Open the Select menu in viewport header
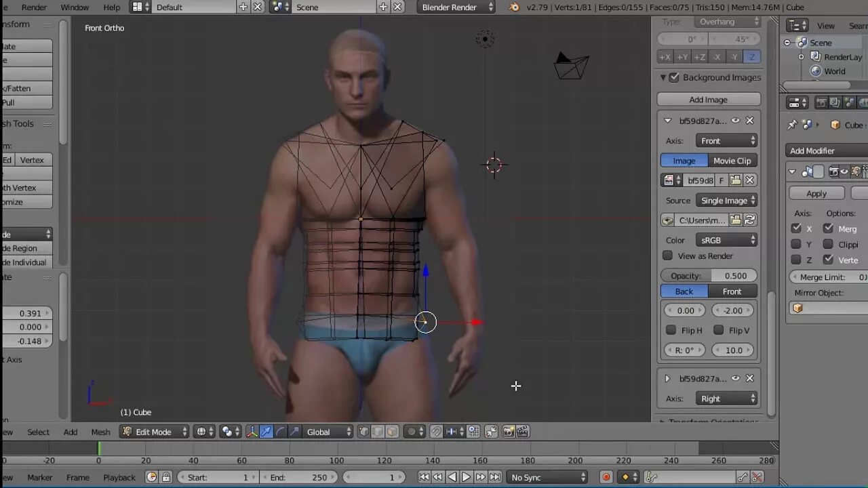Image resolution: width=868 pixels, height=488 pixels. (x=38, y=432)
